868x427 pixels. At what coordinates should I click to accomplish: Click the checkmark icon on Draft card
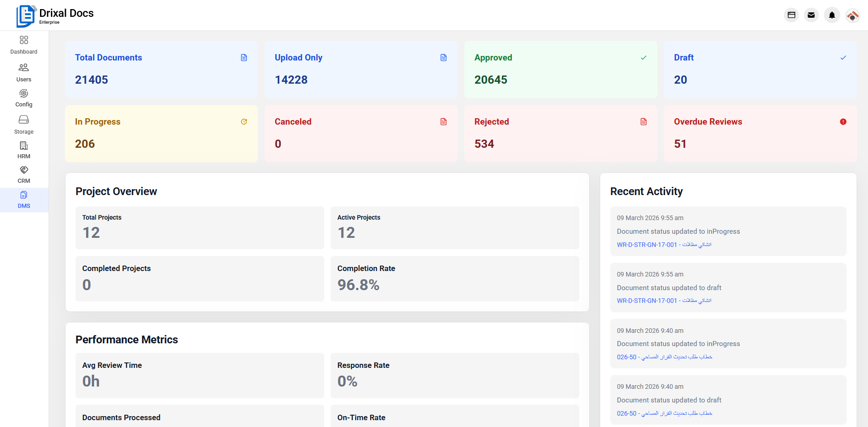(843, 57)
